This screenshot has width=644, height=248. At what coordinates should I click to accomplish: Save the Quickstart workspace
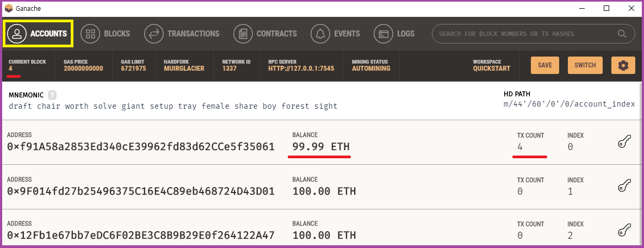point(545,65)
